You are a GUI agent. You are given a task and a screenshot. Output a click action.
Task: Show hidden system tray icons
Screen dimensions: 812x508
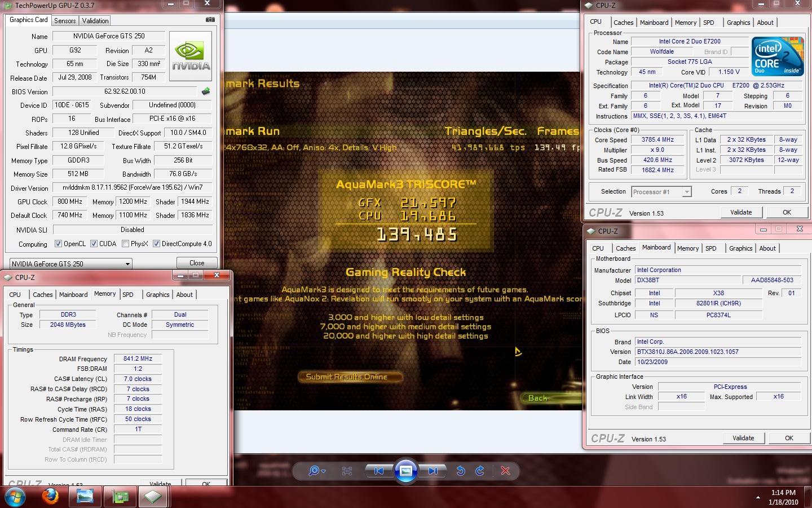757,497
